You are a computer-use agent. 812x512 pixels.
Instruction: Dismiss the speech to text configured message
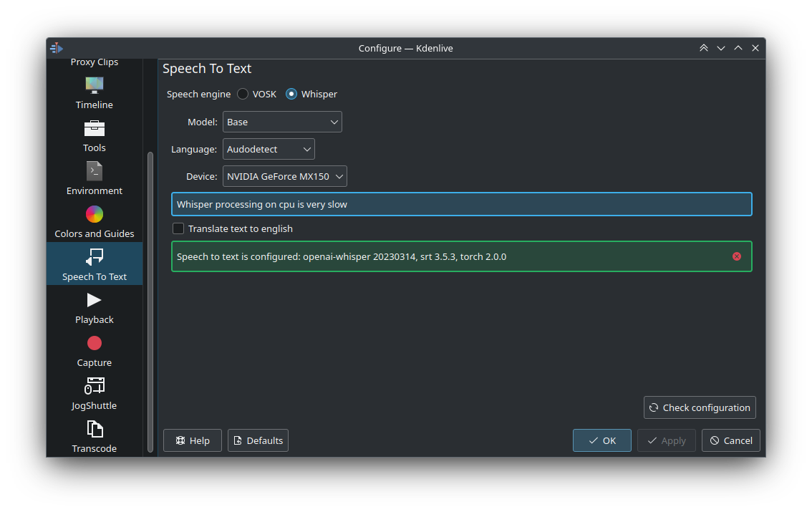[x=737, y=256]
